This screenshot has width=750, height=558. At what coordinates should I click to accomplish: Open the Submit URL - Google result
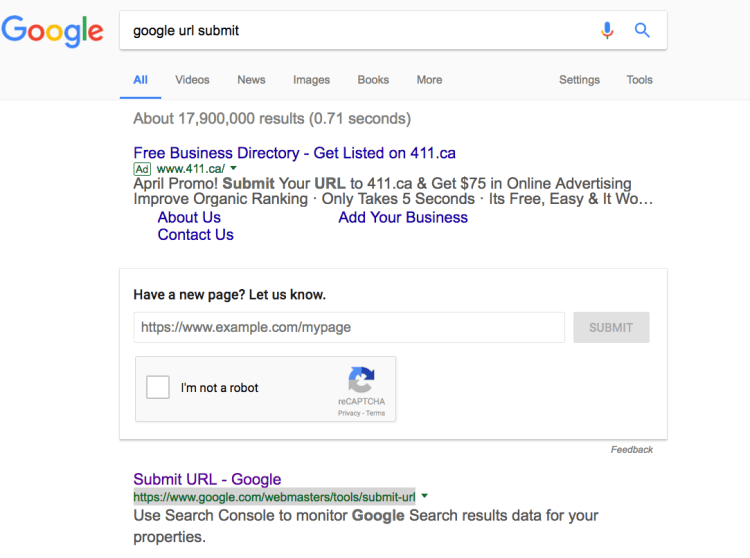[207, 479]
